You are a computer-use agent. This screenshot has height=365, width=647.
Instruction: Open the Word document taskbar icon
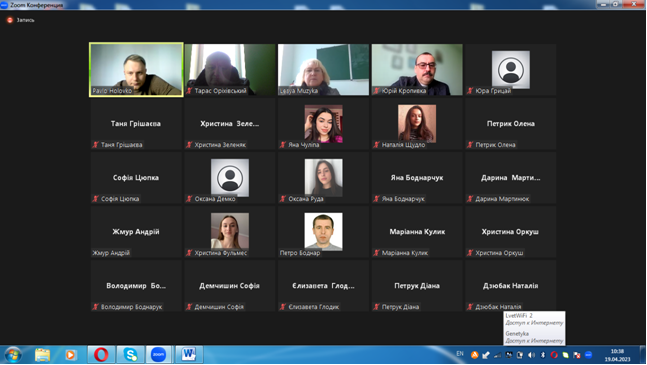tap(189, 354)
